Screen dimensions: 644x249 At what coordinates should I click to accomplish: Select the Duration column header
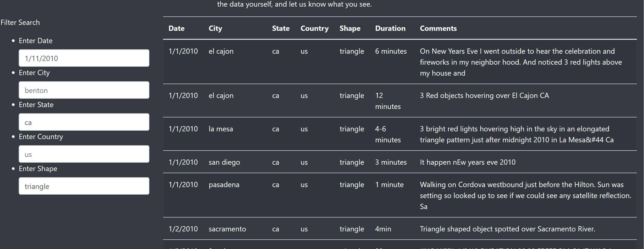[390, 28]
